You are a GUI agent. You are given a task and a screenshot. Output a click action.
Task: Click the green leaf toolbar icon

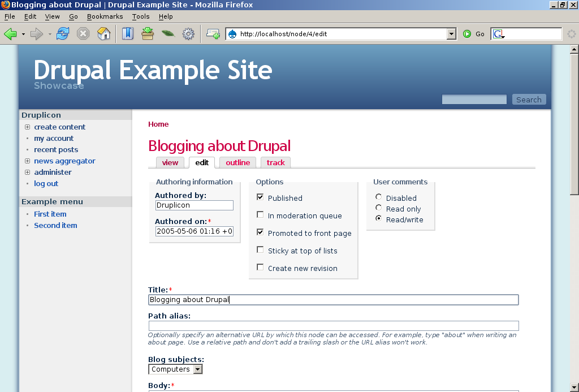(168, 34)
